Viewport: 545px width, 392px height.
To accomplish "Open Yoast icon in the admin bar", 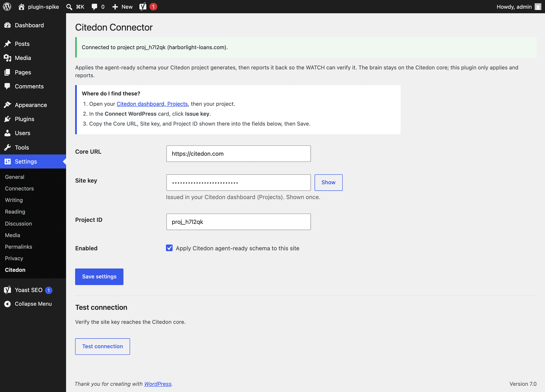I will point(143,7).
